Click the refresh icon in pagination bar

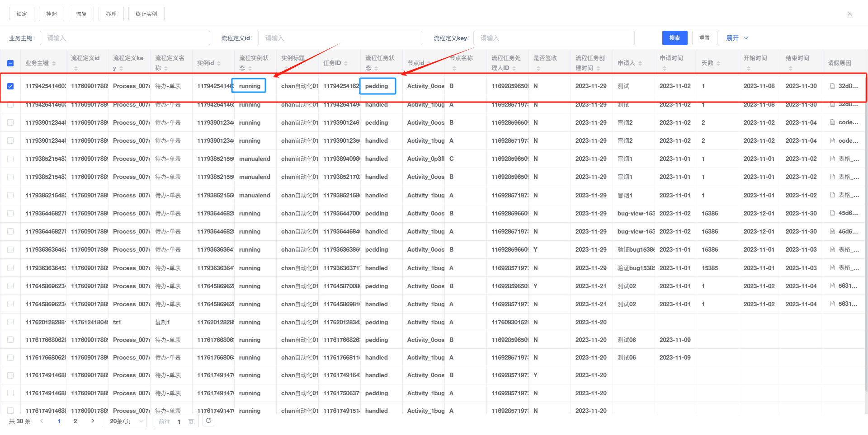point(208,421)
